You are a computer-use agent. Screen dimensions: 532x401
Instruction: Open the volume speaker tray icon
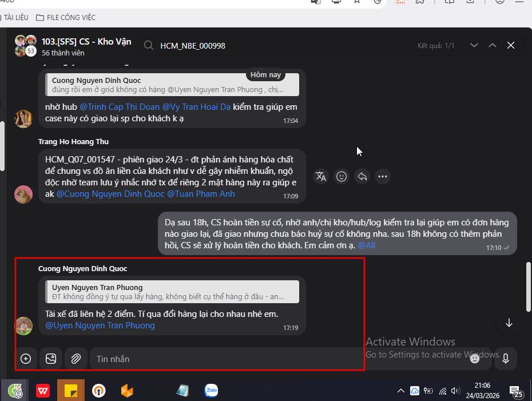pos(455,391)
